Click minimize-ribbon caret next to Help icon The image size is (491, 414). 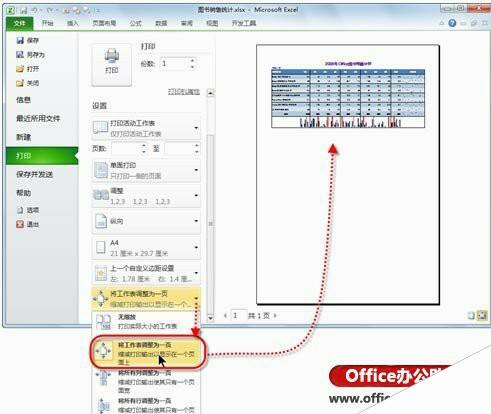point(442,23)
